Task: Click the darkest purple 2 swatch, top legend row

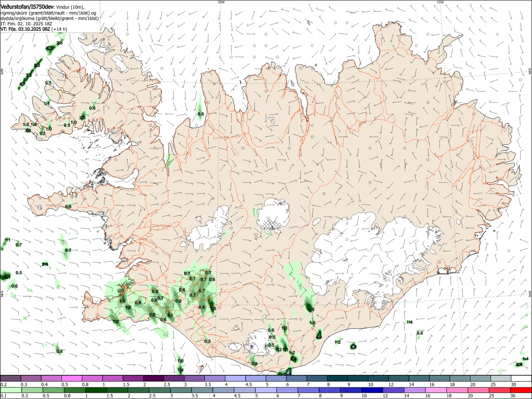Action: (x=153, y=379)
